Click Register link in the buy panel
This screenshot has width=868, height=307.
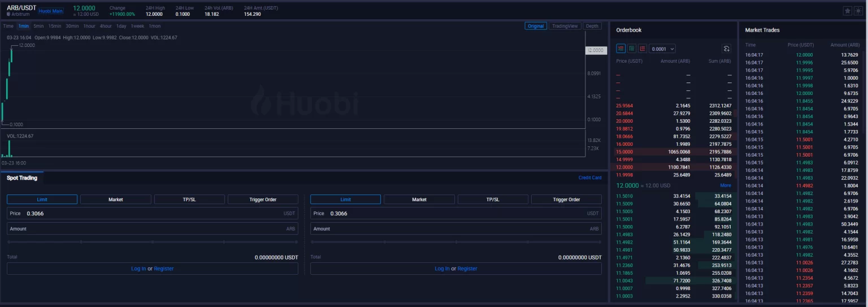164,269
